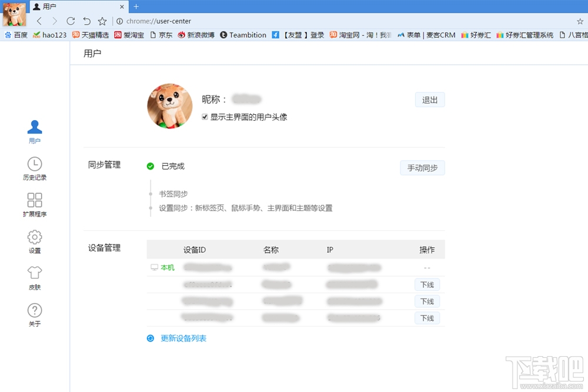The width and height of the screenshot is (588, 392).
Task: Toggle the bookmark star in address bar
Action: click(x=579, y=21)
